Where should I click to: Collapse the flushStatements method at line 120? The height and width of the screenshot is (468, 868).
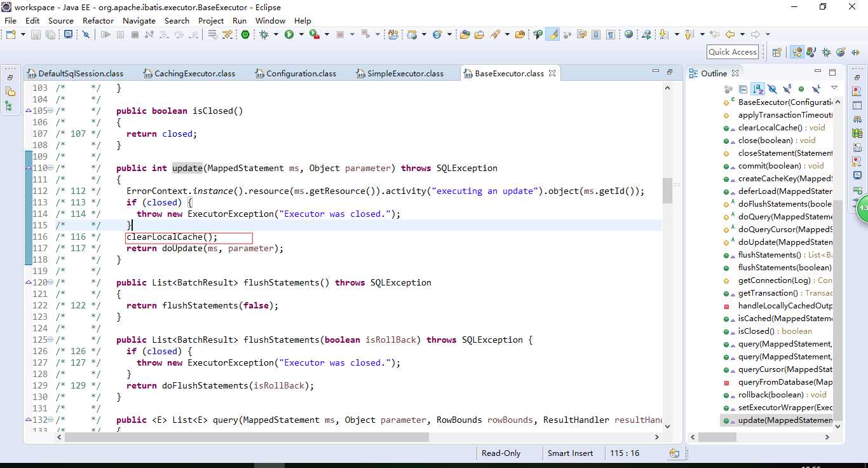coord(50,282)
